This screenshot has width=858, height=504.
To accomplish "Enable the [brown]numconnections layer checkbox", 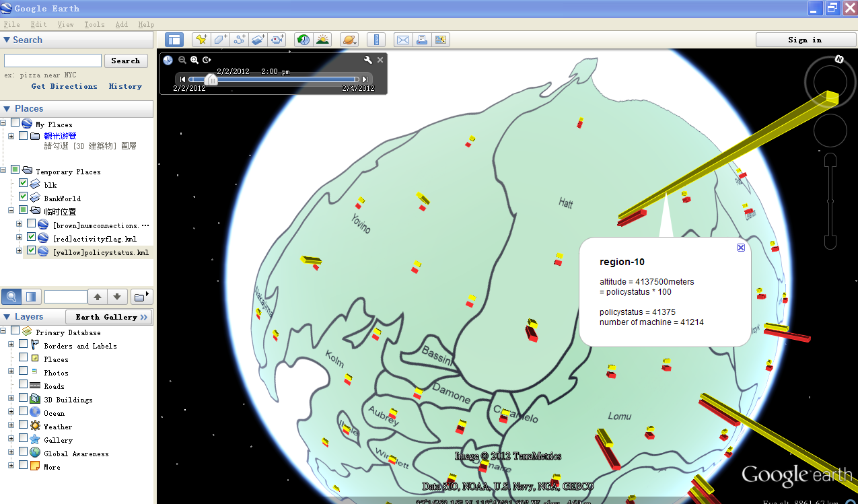I will [x=31, y=223].
